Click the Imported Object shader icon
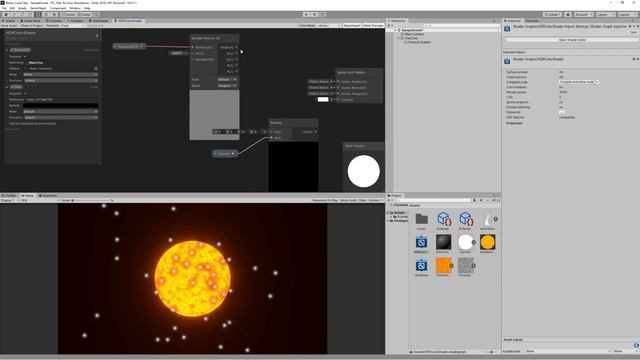 (507, 61)
